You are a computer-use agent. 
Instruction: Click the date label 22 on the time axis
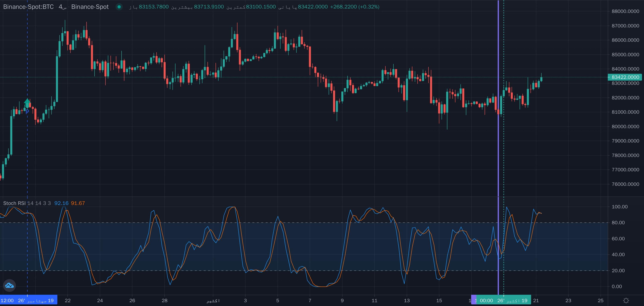click(x=67, y=301)
